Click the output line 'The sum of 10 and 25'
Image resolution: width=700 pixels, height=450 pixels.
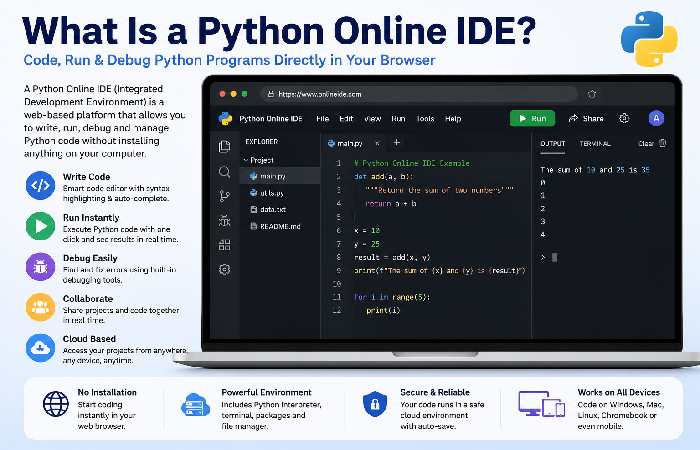click(595, 170)
